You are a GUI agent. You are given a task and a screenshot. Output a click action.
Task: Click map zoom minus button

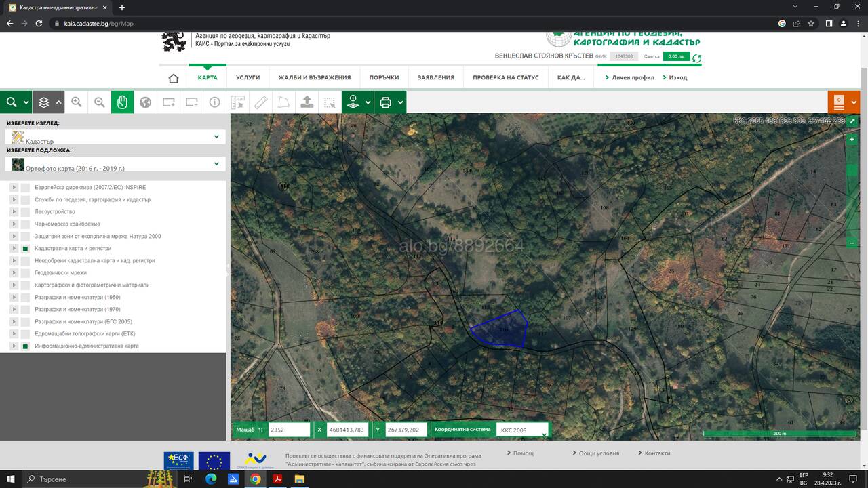(852, 243)
